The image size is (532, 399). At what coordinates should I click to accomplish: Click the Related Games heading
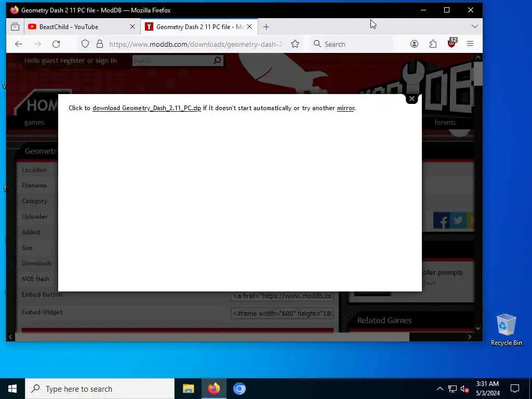coord(384,320)
